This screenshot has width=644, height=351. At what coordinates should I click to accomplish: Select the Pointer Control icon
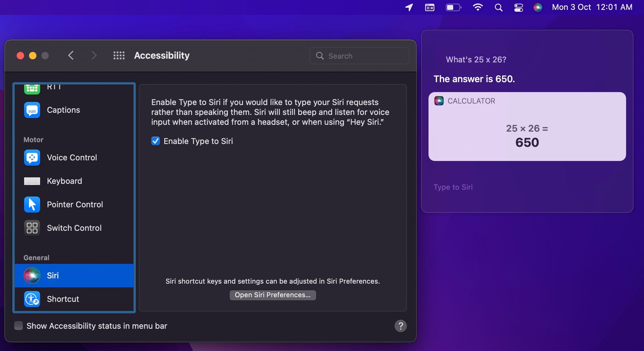coord(32,205)
